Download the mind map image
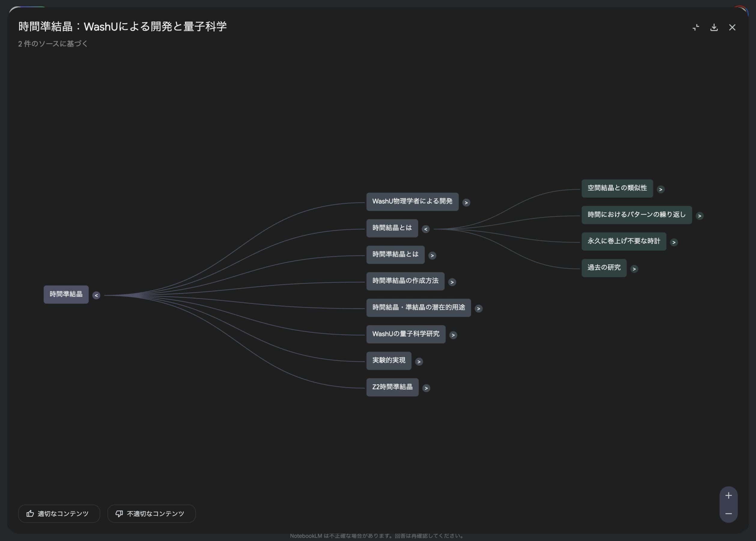The image size is (756, 541). (x=714, y=27)
